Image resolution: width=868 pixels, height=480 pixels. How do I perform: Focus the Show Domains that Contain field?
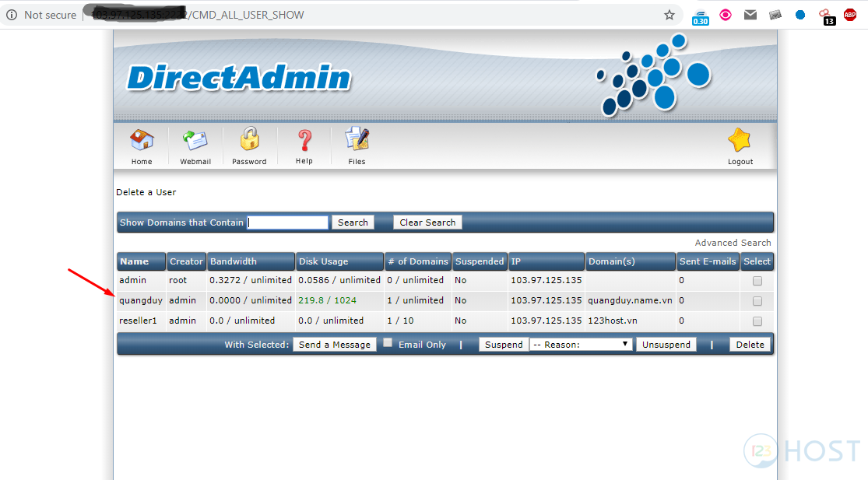coord(288,222)
